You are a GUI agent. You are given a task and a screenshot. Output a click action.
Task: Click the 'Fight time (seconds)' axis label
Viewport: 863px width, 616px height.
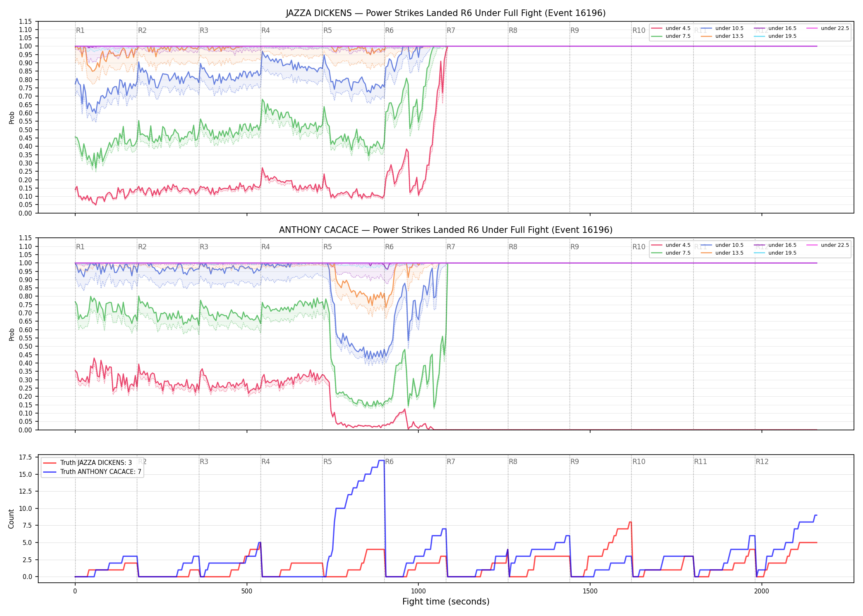click(x=446, y=602)
